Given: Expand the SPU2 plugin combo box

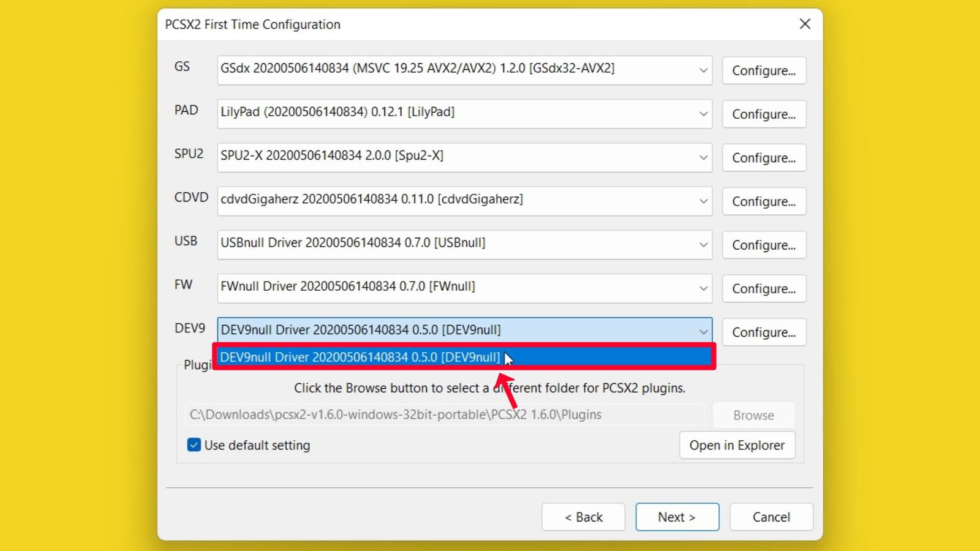Looking at the screenshot, I should click(464, 157).
